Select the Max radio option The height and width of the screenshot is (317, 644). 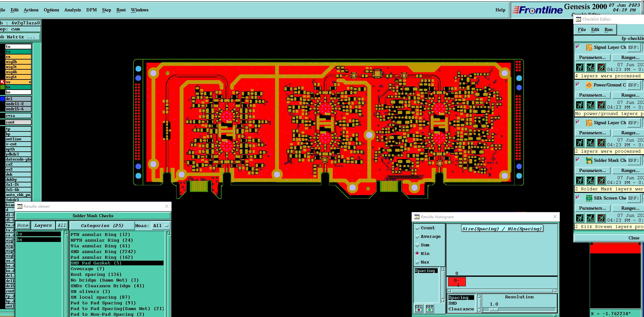[x=422, y=262]
